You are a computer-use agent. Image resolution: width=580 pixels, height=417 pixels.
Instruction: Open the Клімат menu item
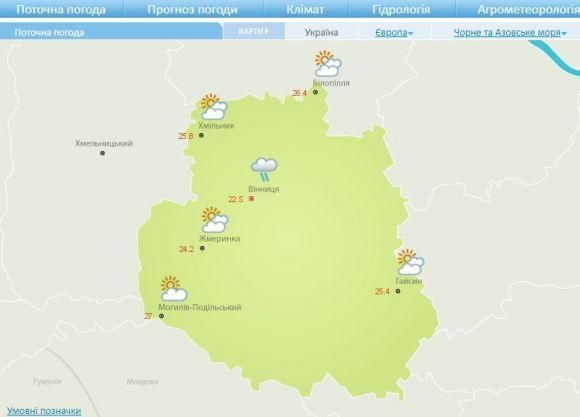click(x=305, y=9)
